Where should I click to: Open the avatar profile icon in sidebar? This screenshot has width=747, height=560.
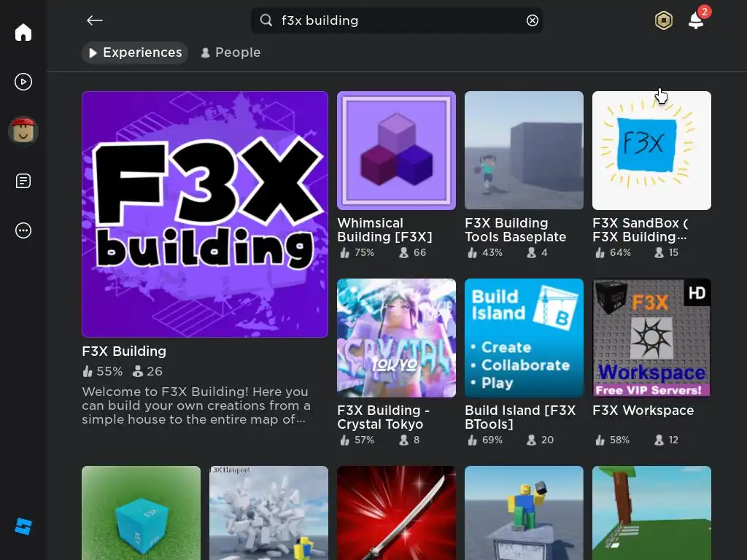[23, 131]
